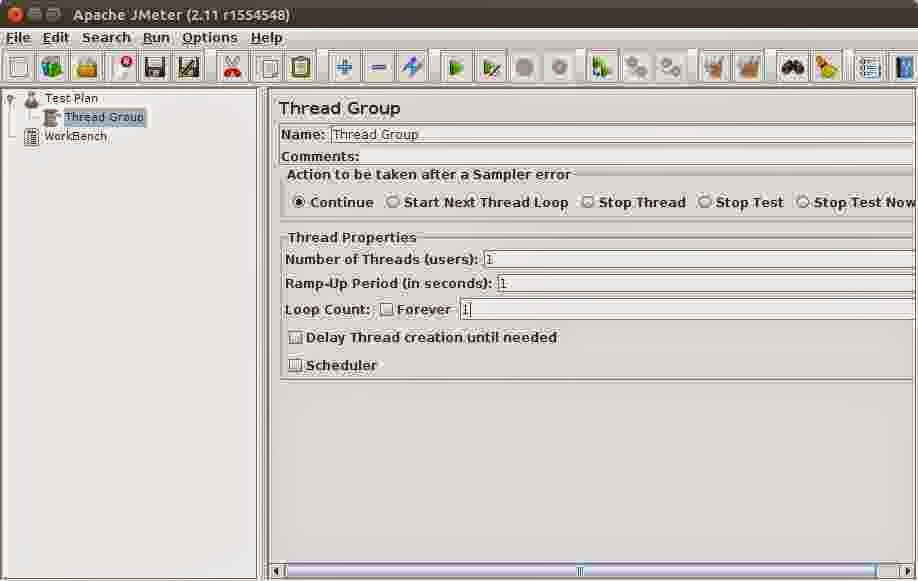
Task: Click the horizontal scrollbar thumb
Action: [581, 570]
